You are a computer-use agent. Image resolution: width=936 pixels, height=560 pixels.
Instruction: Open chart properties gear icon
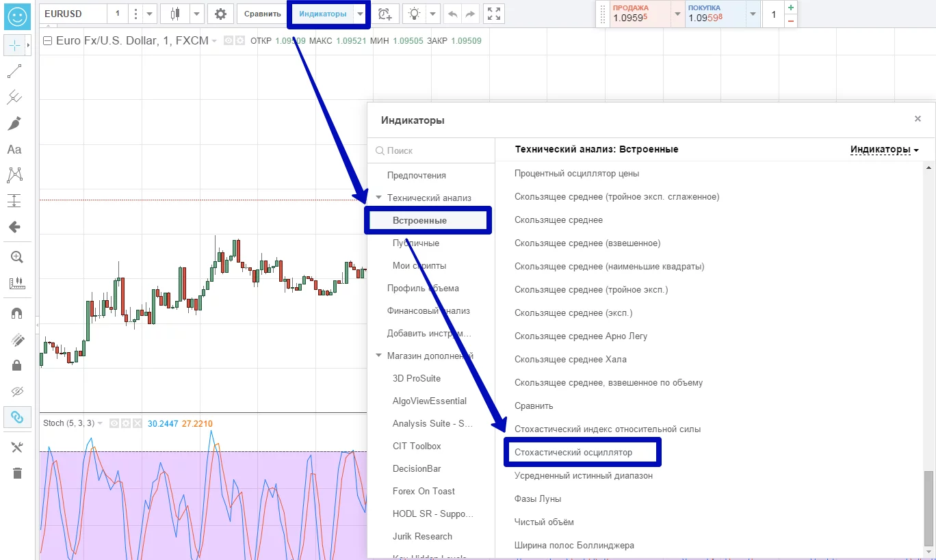point(220,14)
